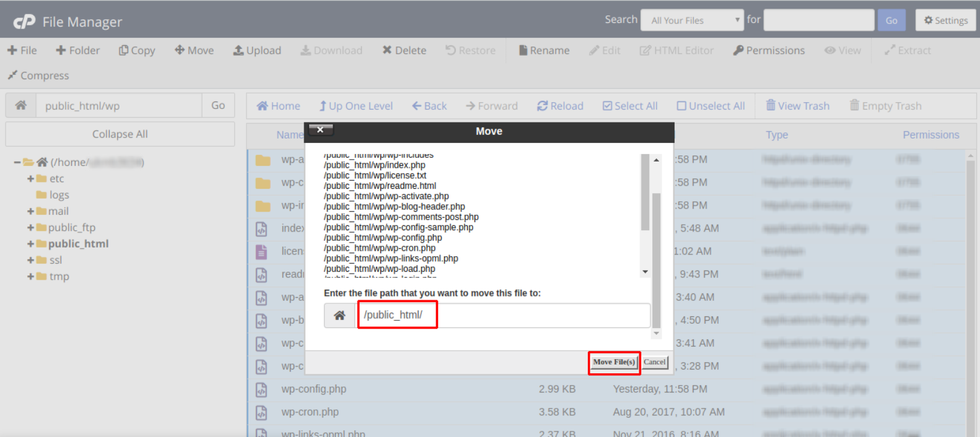Sort by the Type column header
This screenshot has height=437, width=980.
777,135
